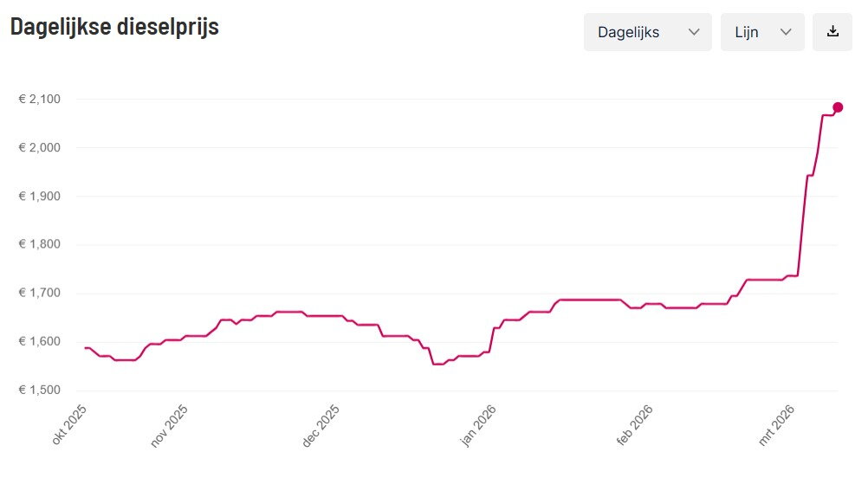Viewport: 868px width, 478px height.
Task: Click the okt 2025 axis label
Action: point(68,424)
